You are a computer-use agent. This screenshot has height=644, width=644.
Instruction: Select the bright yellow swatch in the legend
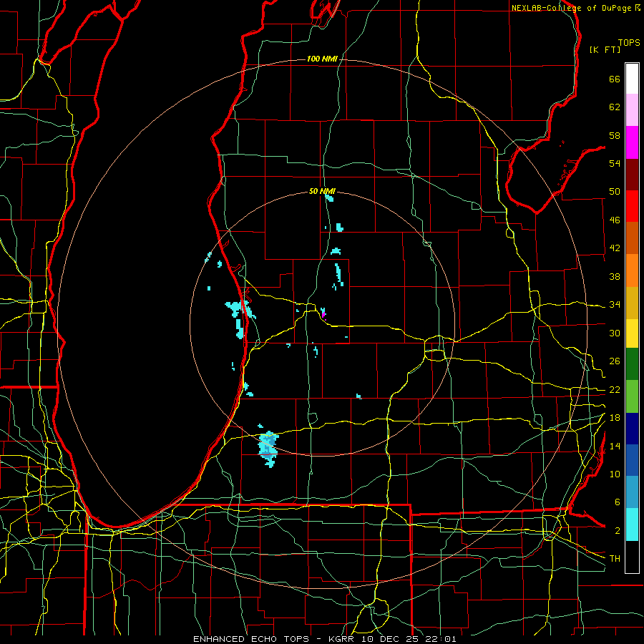tap(632, 333)
